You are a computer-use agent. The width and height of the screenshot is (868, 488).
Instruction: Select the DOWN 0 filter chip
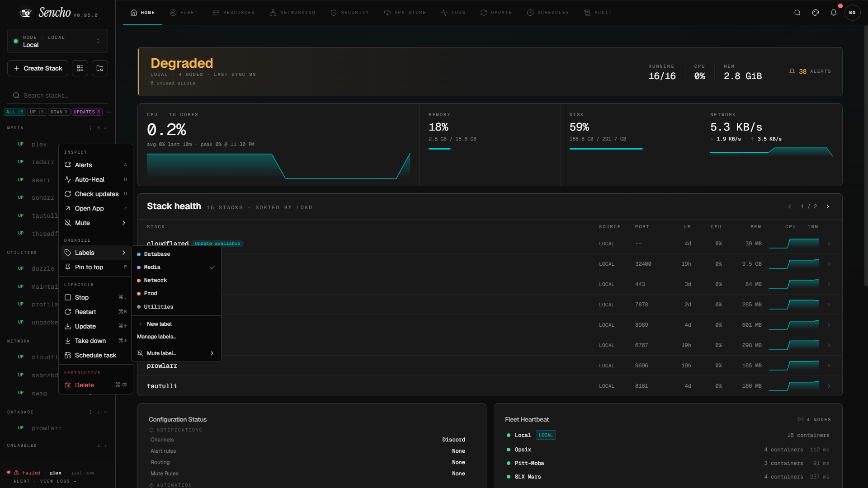click(59, 112)
